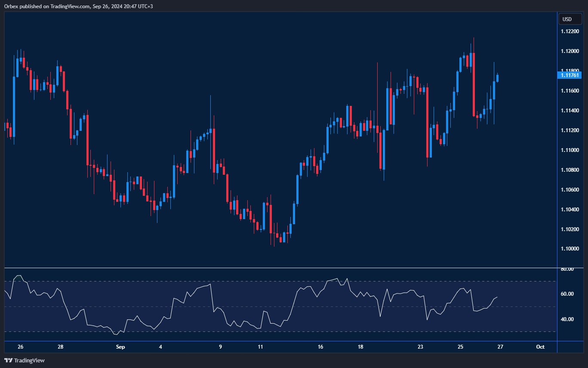The image size is (588, 368).
Task: Click the 16 date label on time axis
Action: (x=320, y=347)
